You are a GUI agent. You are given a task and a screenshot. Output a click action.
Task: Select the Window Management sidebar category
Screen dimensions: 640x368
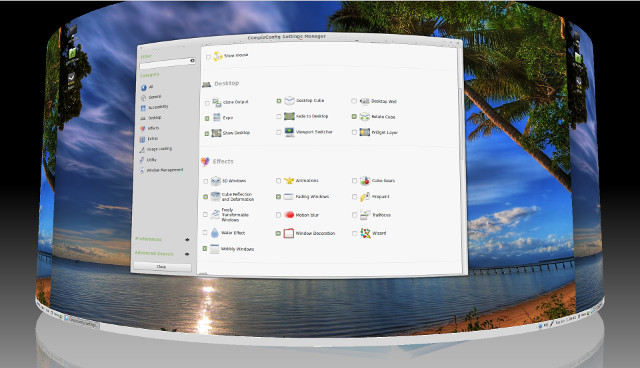[162, 170]
